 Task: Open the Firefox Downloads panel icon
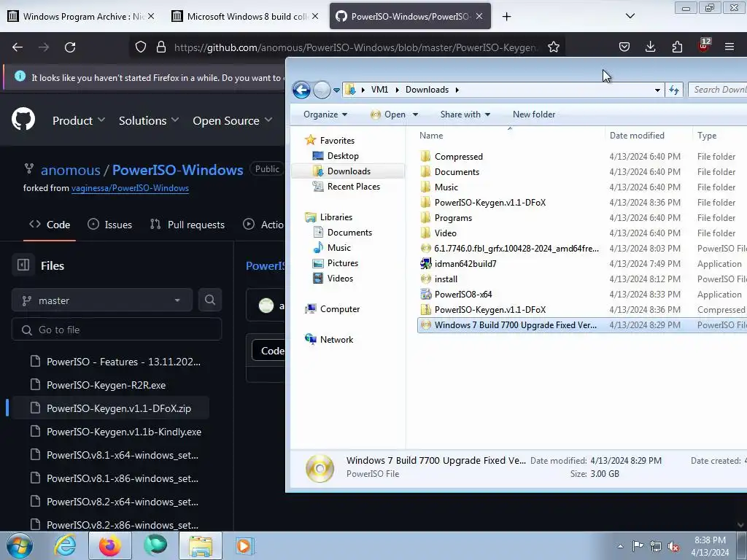coord(650,47)
